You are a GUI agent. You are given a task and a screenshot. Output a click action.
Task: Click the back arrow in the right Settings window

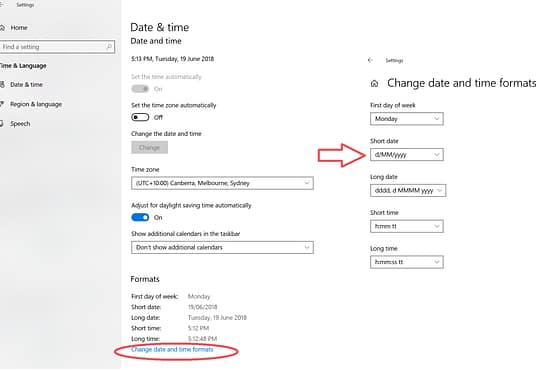click(x=370, y=60)
